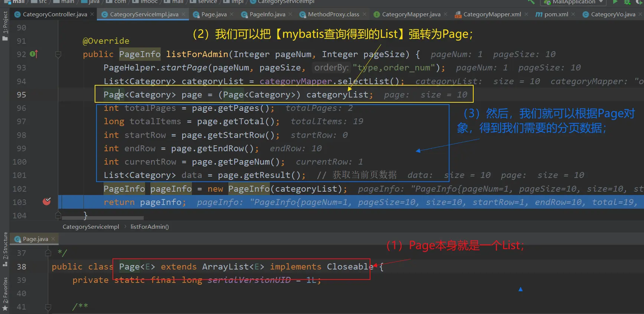Click the @Override annotation on line 91
644x314 pixels.
pyautogui.click(x=106, y=41)
